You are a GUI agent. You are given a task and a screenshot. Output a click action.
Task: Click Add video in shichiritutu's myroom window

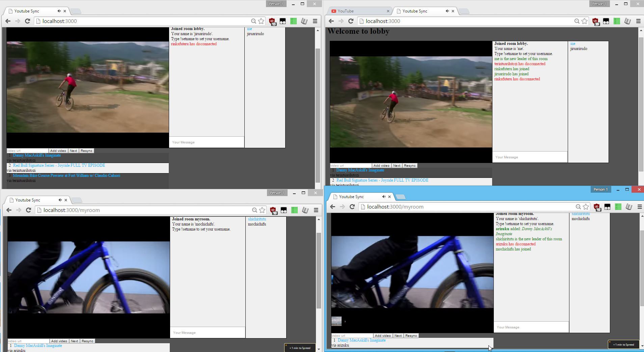(x=383, y=336)
